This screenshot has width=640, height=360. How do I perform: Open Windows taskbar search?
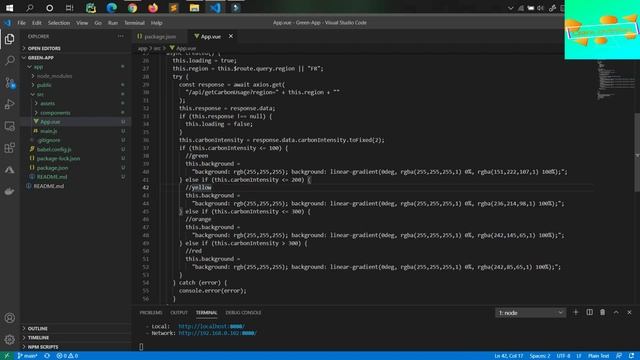coord(29,8)
